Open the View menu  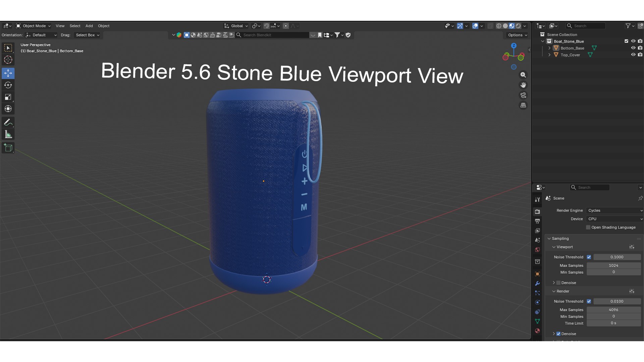coord(60,26)
